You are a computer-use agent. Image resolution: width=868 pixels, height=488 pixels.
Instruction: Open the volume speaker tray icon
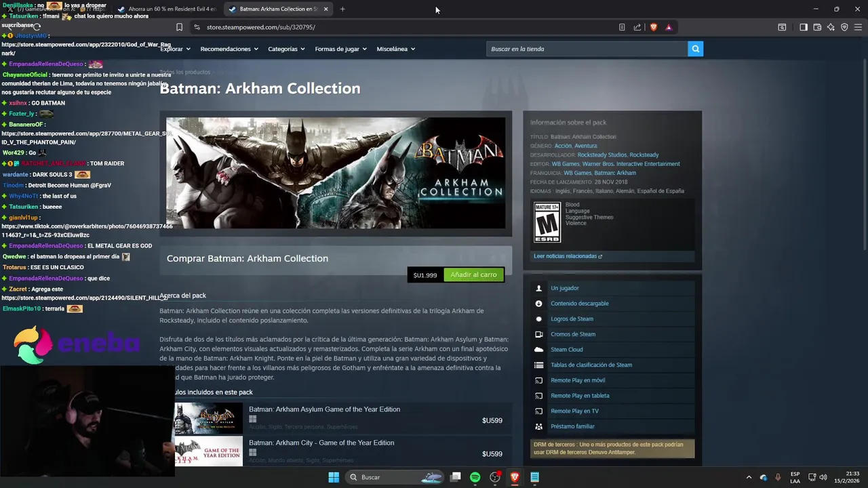(823, 477)
